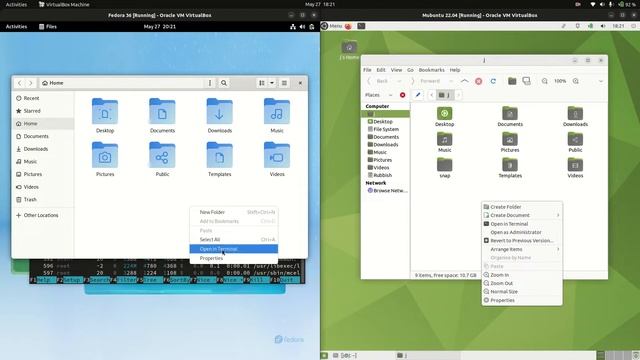Go back in Fedora Files navigation
The image size is (640, 360).
tap(20, 83)
